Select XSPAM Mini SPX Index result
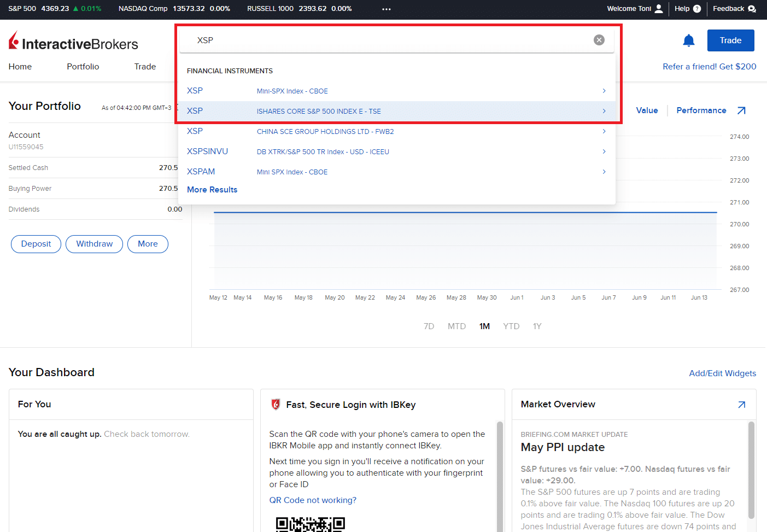This screenshot has height=532, width=767. (397, 172)
